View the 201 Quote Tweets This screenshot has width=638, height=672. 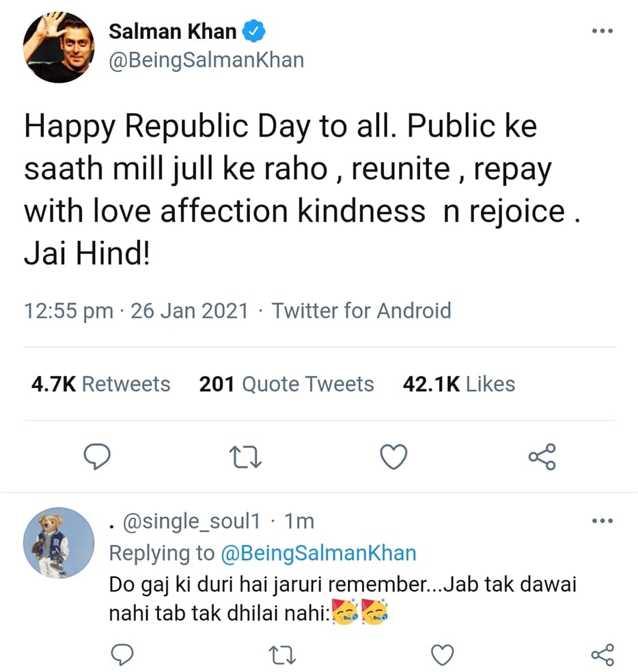(286, 384)
